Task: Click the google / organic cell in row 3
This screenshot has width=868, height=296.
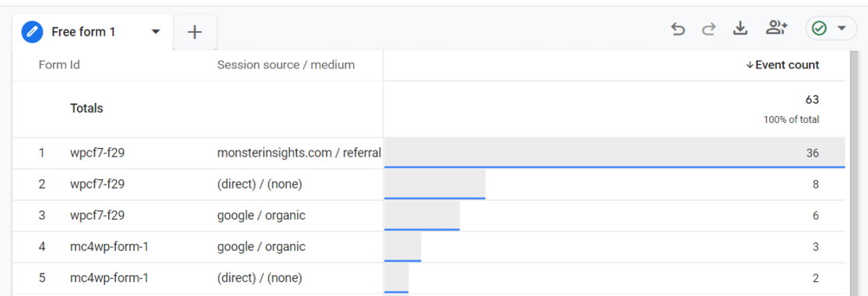Action: click(261, 215)
